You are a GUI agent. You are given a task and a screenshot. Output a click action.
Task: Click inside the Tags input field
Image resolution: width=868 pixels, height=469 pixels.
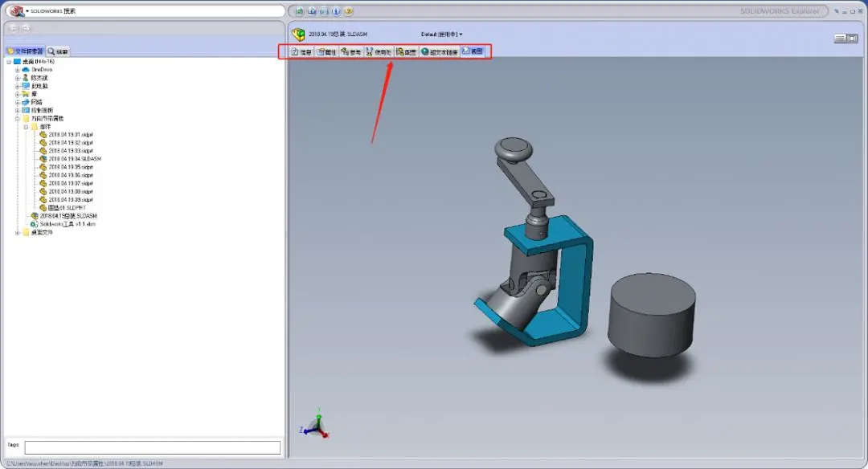(152, 447)
